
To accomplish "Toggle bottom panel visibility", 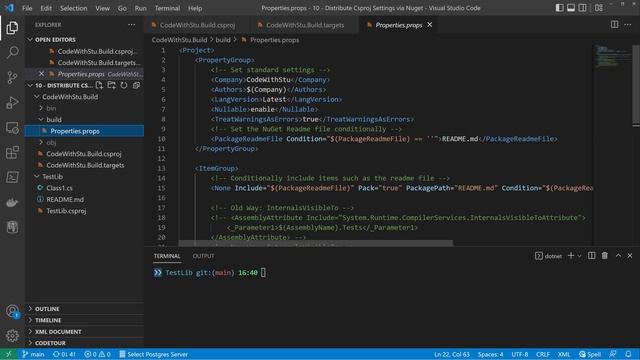I will tap(571, 8).
